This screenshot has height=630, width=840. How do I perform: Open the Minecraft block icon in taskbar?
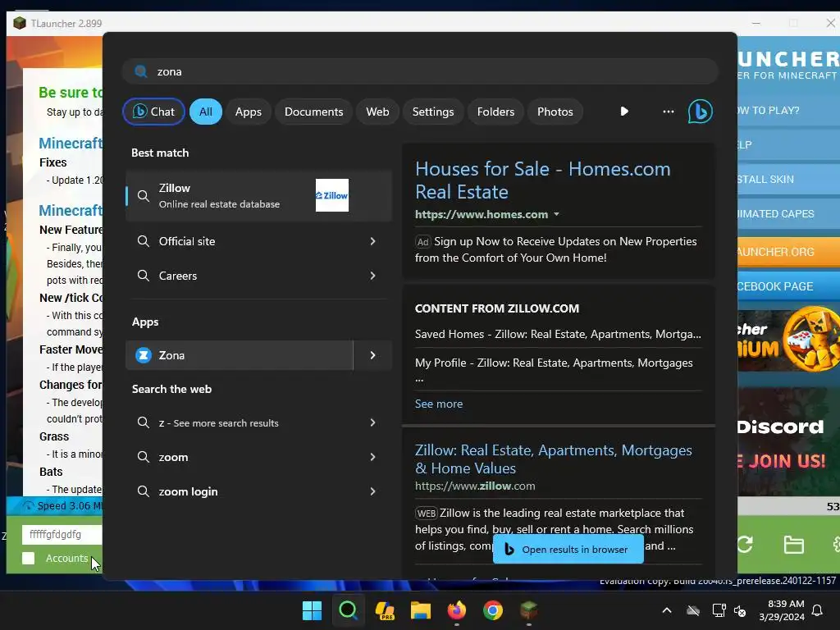tap(529, 610)
